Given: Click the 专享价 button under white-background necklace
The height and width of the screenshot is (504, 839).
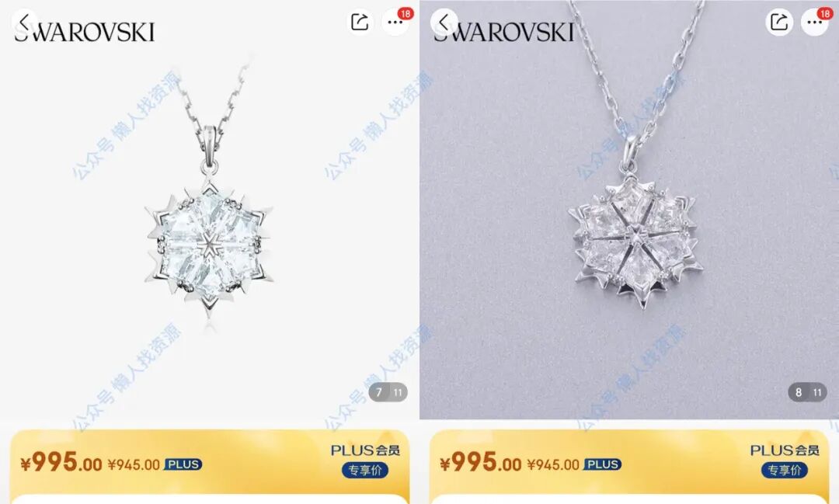Looking at the screenshot, I should (x=365, y=471).
